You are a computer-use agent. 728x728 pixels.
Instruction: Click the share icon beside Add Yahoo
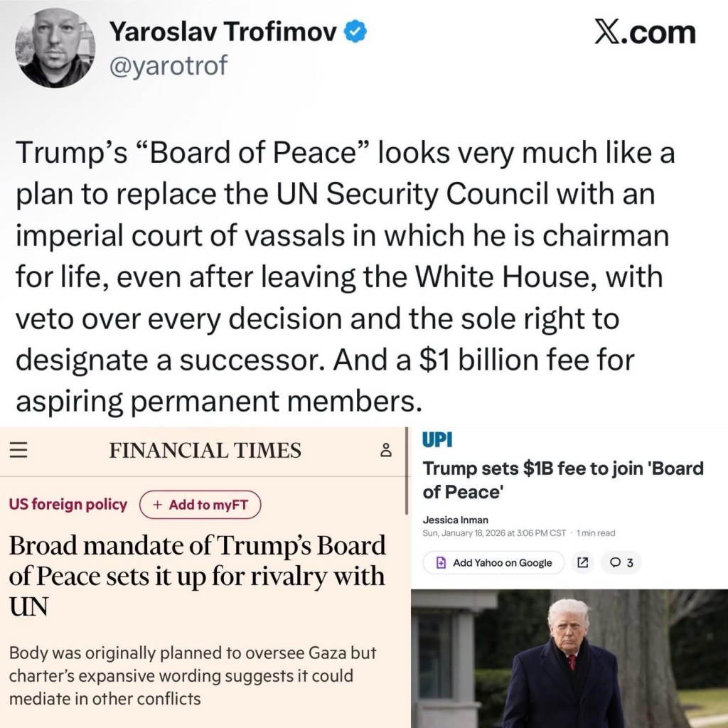coord(582,563)
